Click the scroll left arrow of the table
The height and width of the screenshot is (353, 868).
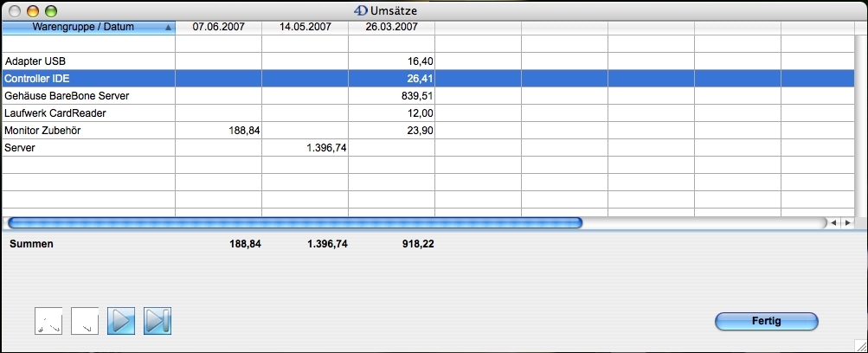pos(833,222)
